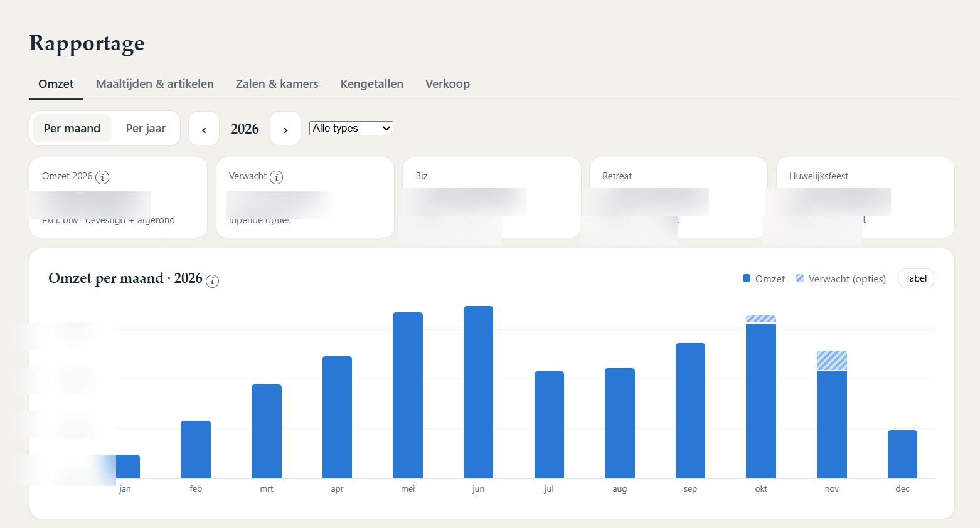Image resolution: width=980 pixels, height=528 pixels.
Task: Show chart data with Tabel button
Action: 916,278
